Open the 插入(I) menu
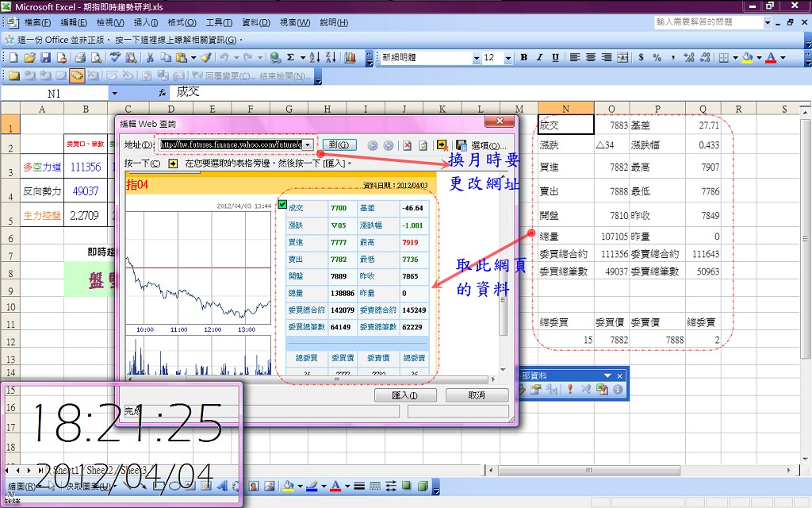Viewport: 812px width, 508px height. [x=146, y=23]
